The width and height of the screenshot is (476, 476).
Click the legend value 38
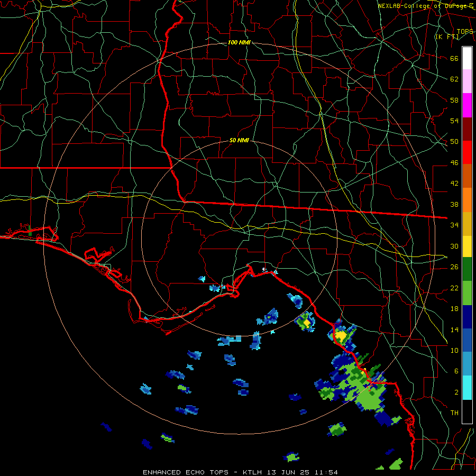(454, 204)
